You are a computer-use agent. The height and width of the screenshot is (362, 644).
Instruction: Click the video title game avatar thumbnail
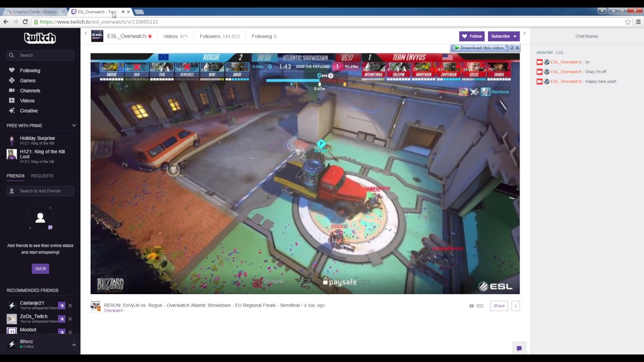[96, 307]
